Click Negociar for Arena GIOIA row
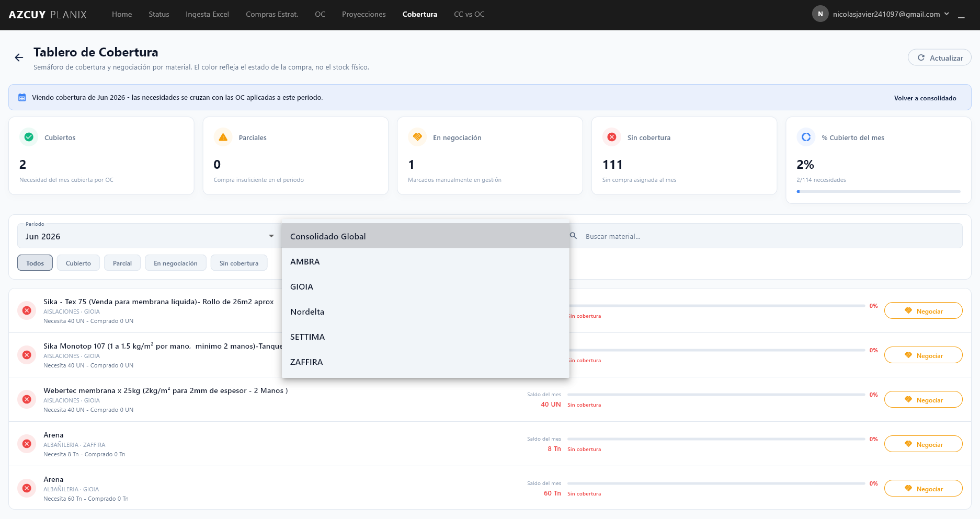This screenshot has height=519, width=980. coord(924,488)
